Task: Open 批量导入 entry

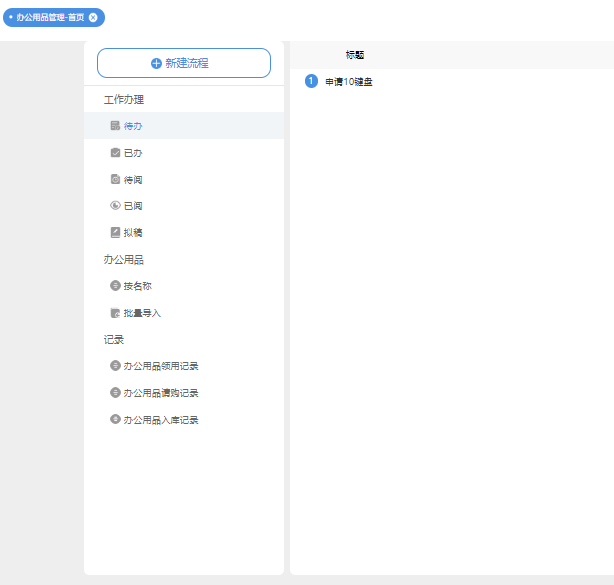Action: (184, 313)
